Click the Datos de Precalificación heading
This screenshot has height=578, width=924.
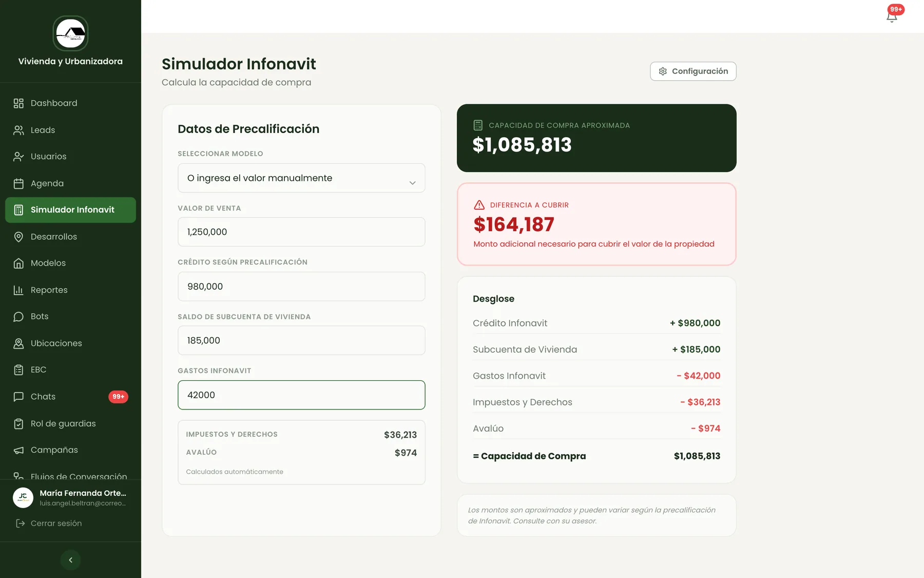(248, 129)
